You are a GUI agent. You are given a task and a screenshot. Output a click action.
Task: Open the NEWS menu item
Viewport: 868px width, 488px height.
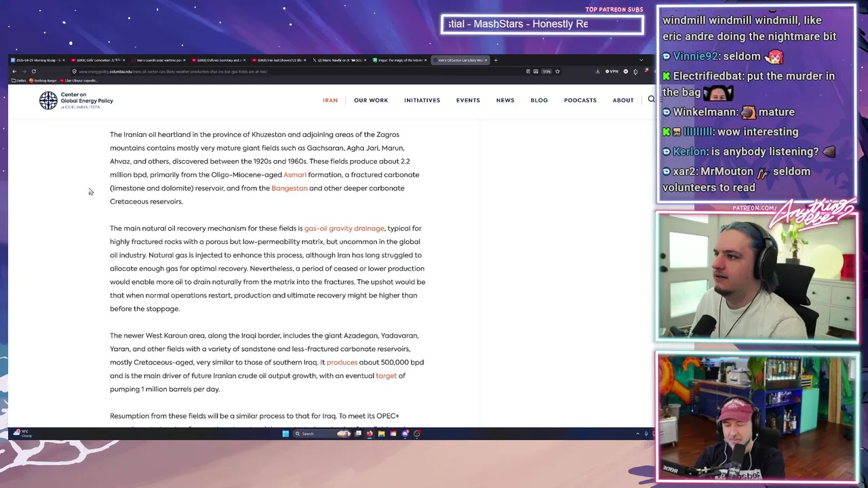tap(505, 100)
